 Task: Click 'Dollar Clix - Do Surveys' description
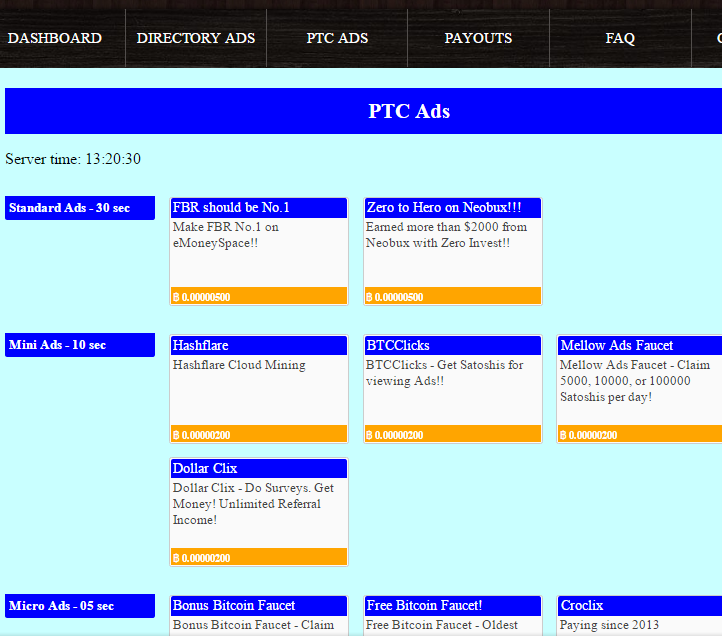(x=253, y=504)
